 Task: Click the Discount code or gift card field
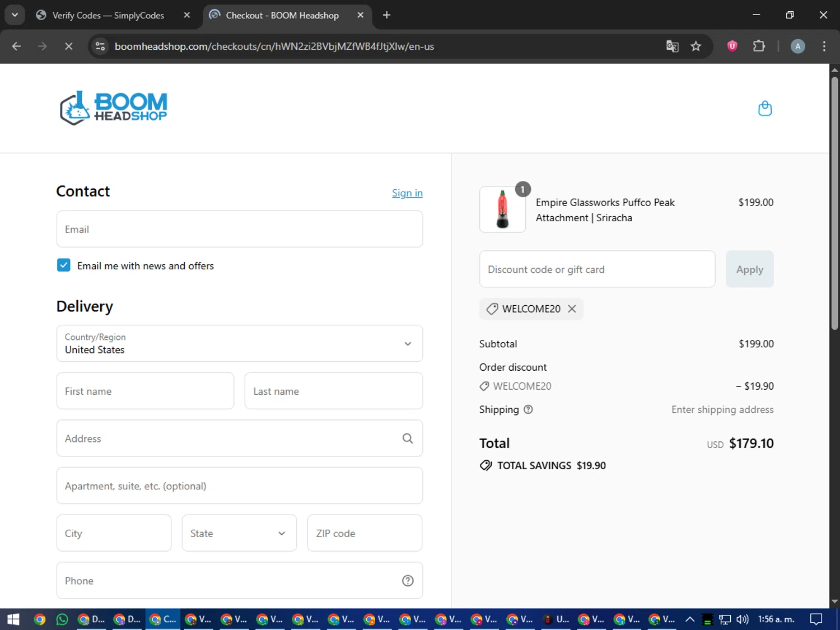coord(597,269)
